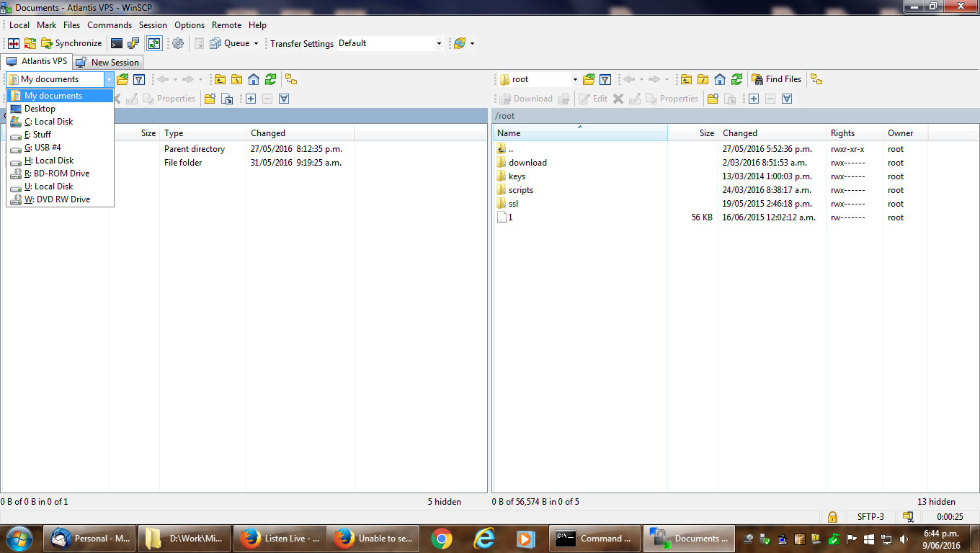Click the remote panel home directory icon
The width and height of the screenshot is (980, 553).
720,79
